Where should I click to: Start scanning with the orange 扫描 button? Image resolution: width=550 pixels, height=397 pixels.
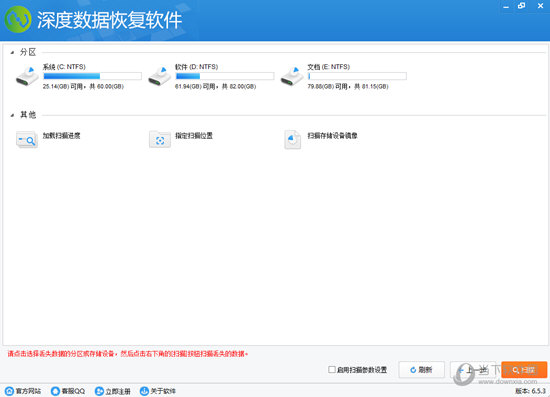(524, 370)
